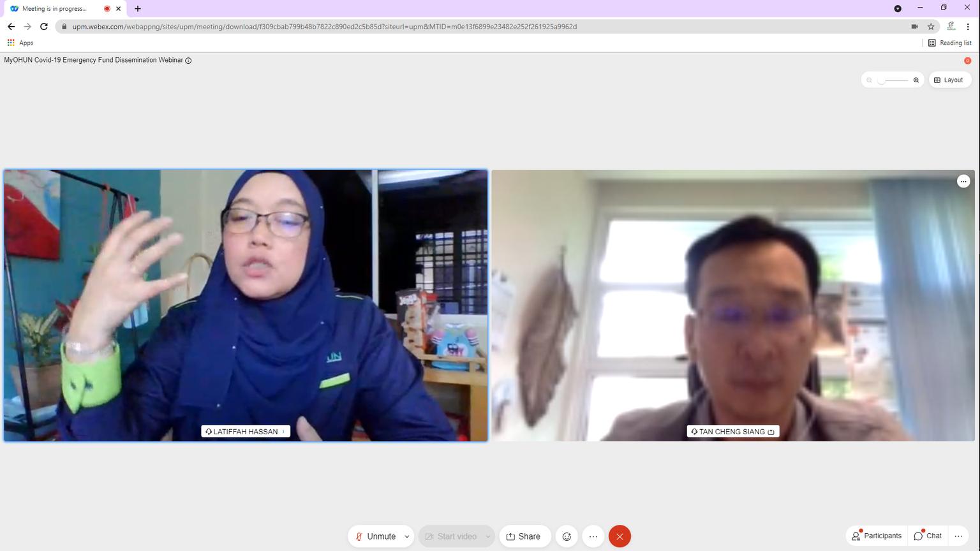Go back in browser history
Image resolution: width=980 pixels, height=551 pixels.
click(11, 26)
